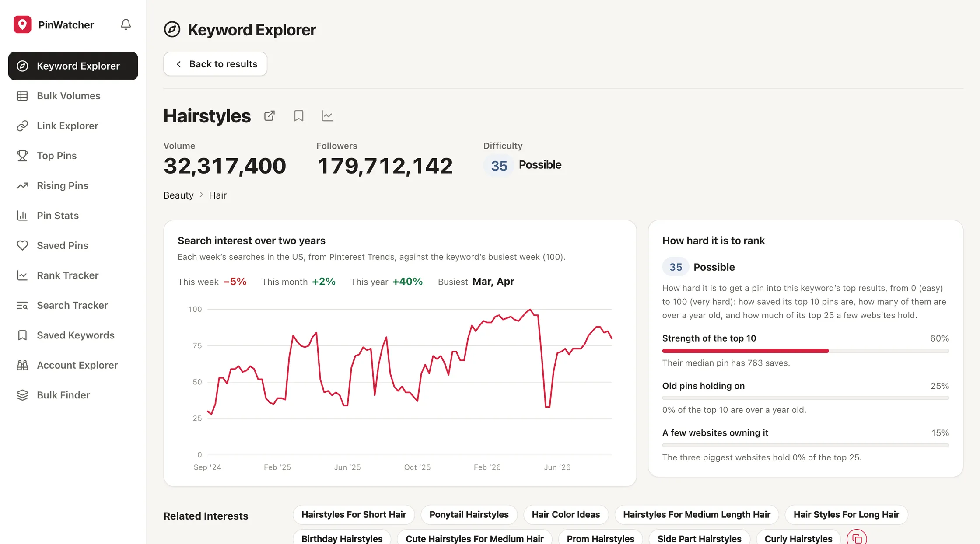Open Birthday Hairstyles interest
The width and height of the screenshot is (980, 544).
[342, 538]
